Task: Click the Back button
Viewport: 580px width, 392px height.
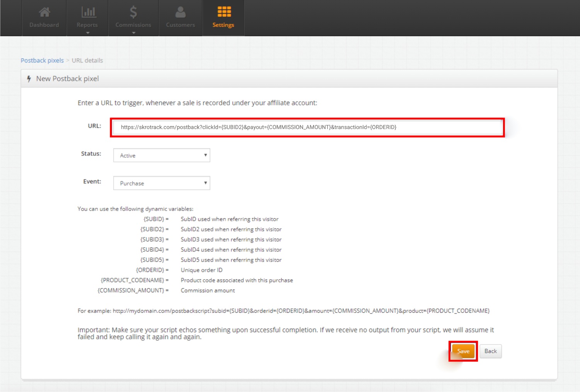Action: point(491,351)
